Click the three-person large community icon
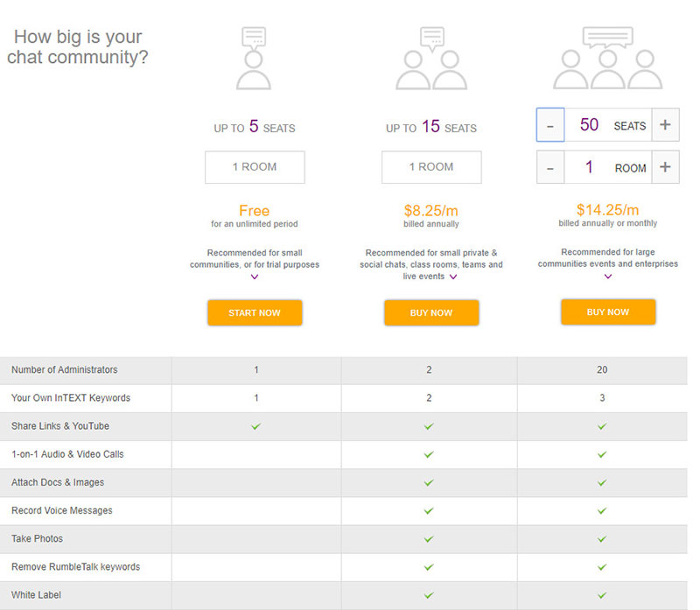 [x=607, y=60]
